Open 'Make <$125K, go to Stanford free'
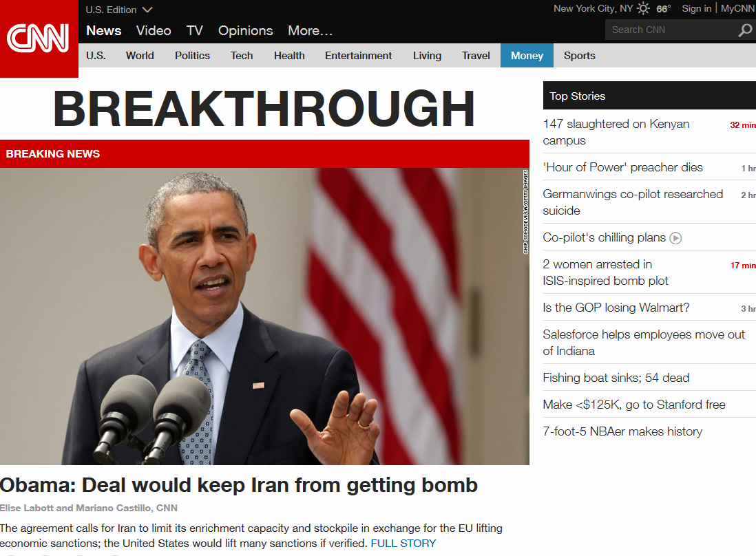 point(634,405)
